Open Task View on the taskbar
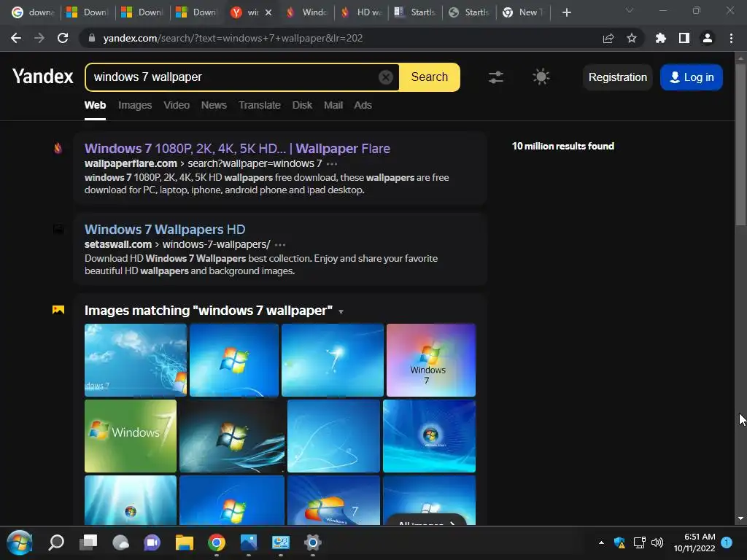The image size is (747, 560). pos(88,542)
